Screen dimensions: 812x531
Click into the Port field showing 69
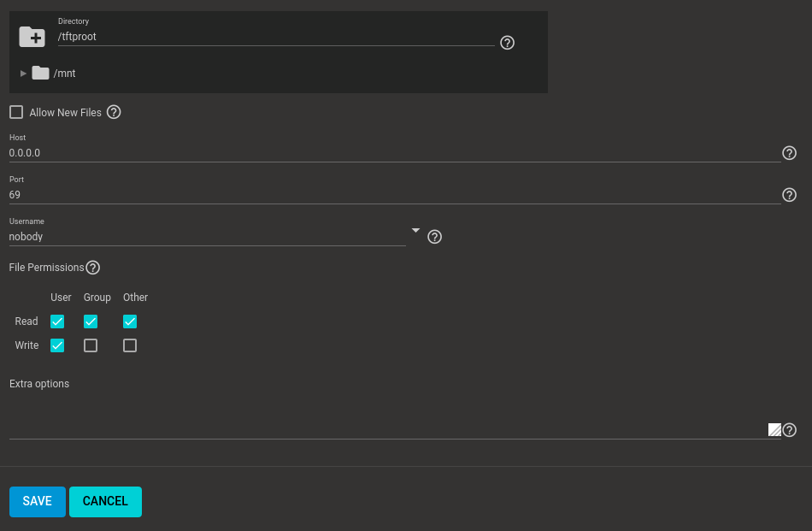tap(395, 195)
